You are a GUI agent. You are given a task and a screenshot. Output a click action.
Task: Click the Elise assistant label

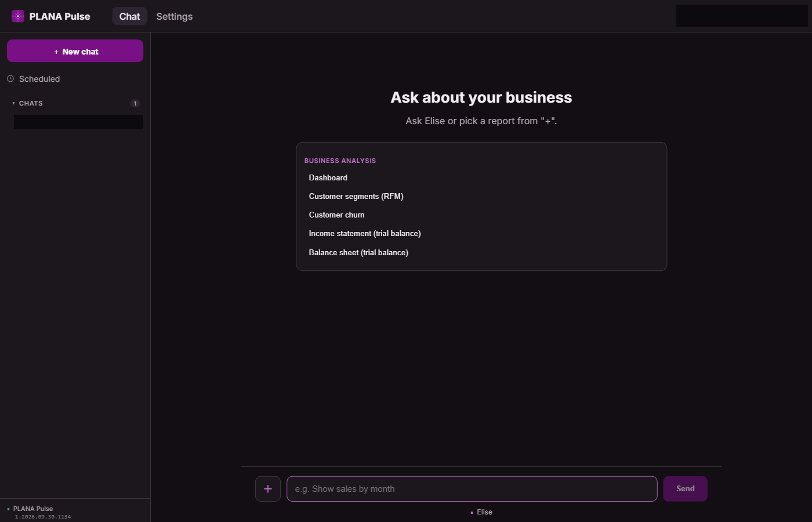pos(484,512)
